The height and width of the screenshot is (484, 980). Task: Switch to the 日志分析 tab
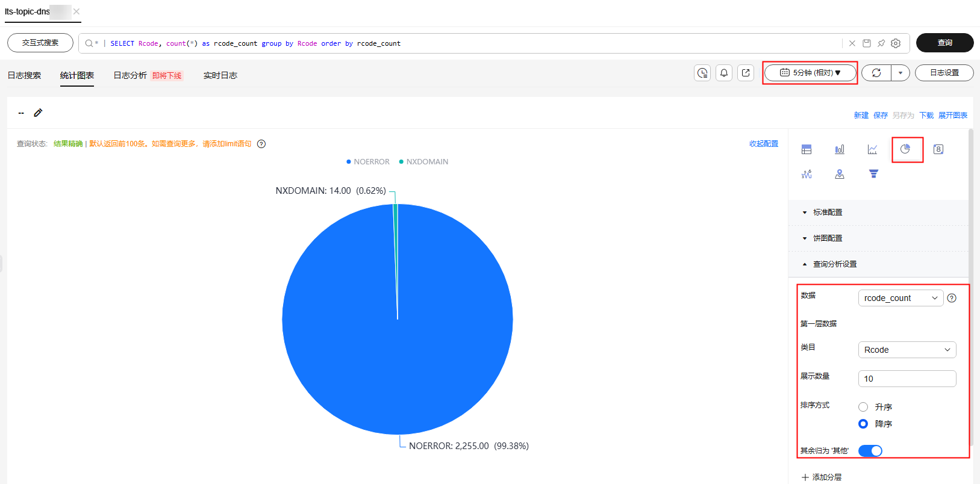click(130, 75)
